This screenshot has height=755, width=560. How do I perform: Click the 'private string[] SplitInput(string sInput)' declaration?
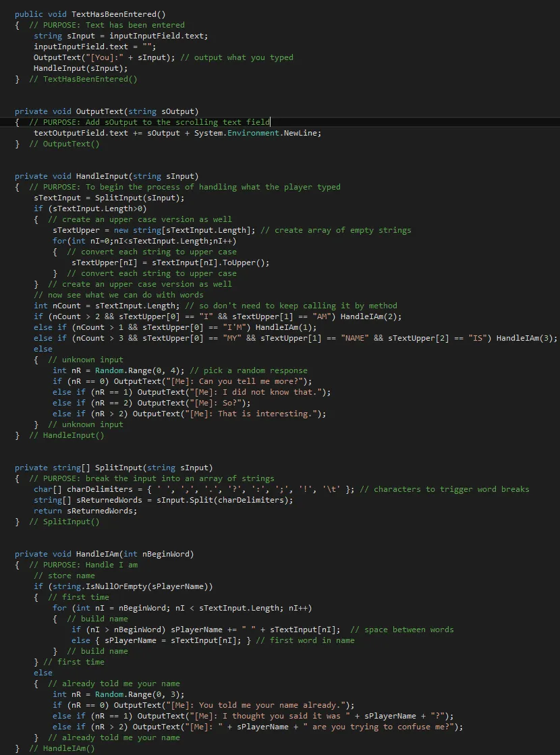pyautogui.click(x=113, y=468)
